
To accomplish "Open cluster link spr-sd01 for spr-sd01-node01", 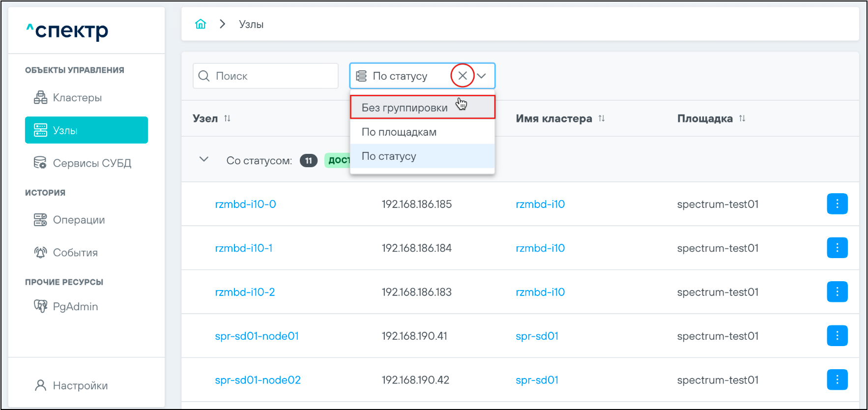I will coord(537,336).
